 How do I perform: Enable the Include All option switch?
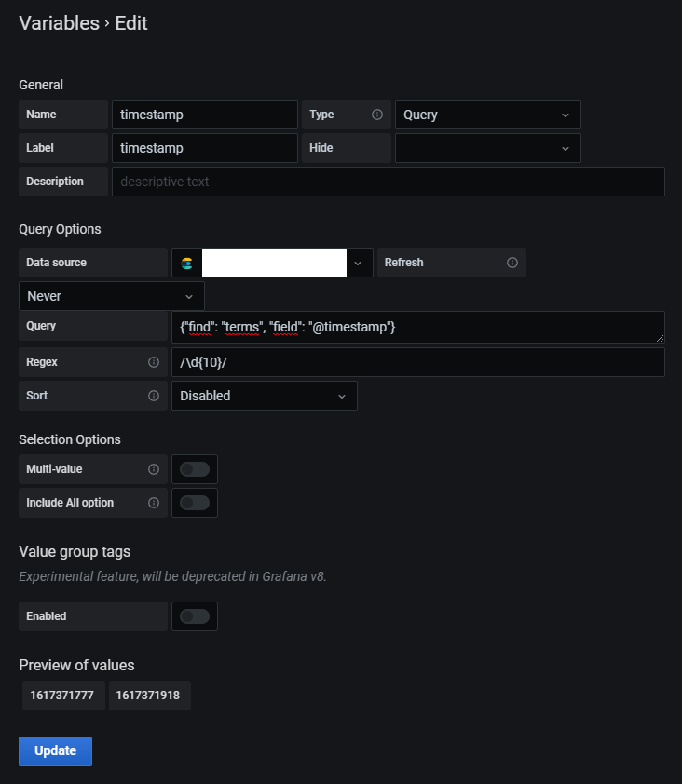tap(194, 503)
